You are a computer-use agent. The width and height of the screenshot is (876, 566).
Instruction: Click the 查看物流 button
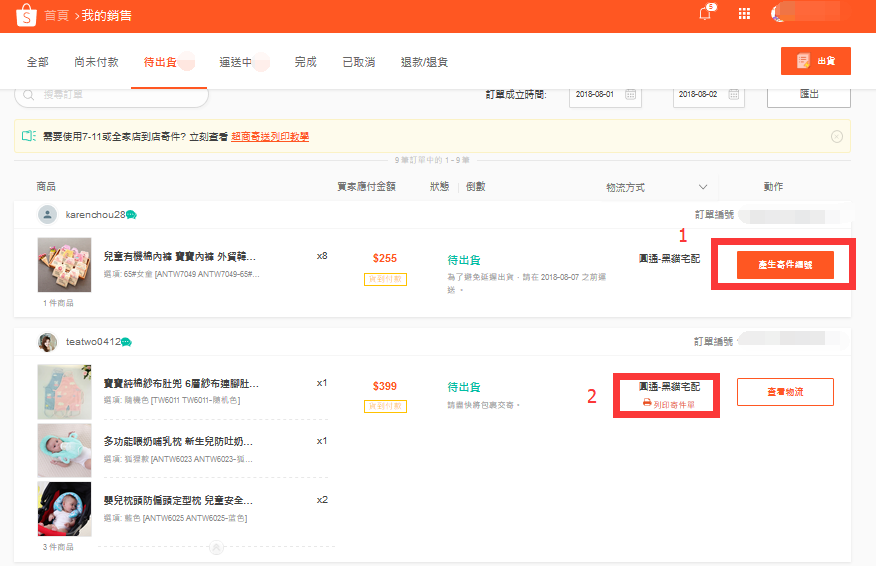(785, 392)
